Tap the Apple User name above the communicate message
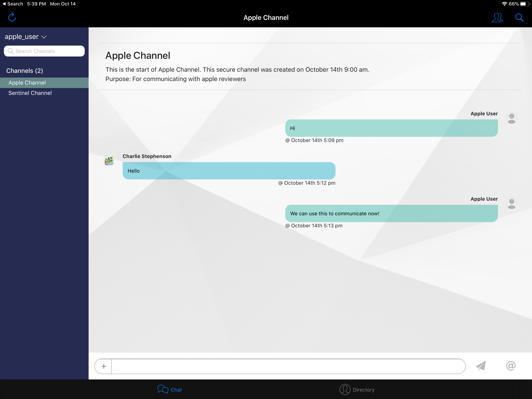Screen dimensions: 532x399 tap(484, 199)
